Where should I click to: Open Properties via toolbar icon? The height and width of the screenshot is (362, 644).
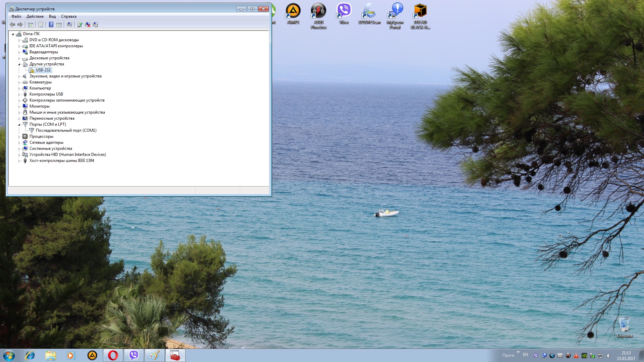[x=41, y=24]
